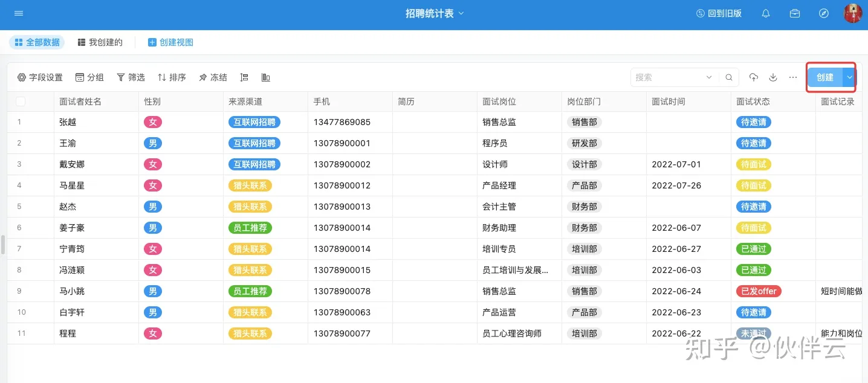Screen dimensions: 868x383
Task: Open the three-dot more options
Action: (x=793, y=77)
